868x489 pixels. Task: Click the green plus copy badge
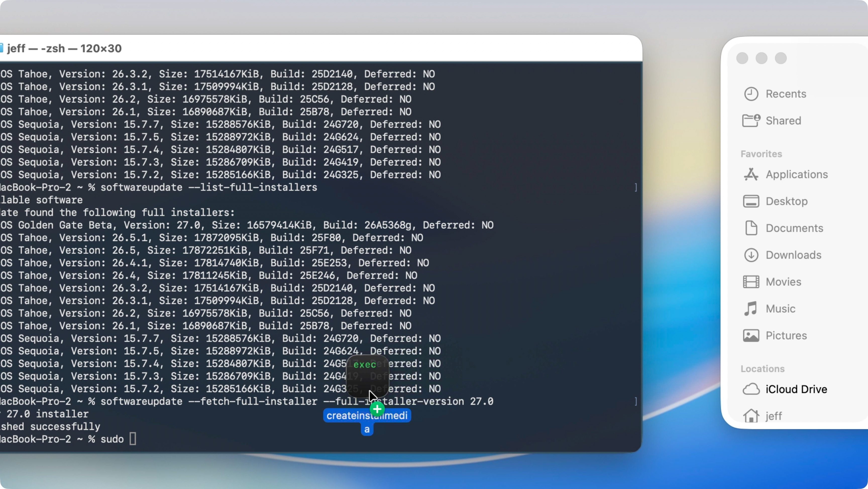(x=377, y=409)
